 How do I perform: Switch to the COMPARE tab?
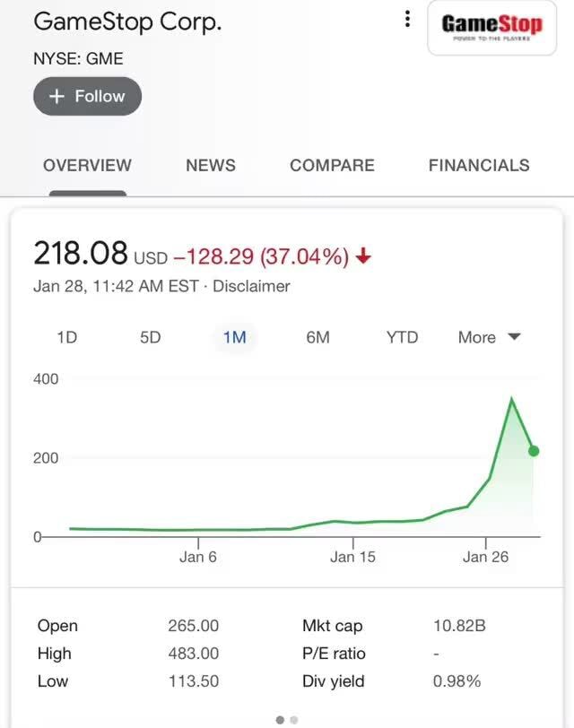click(x=332, y=166)
